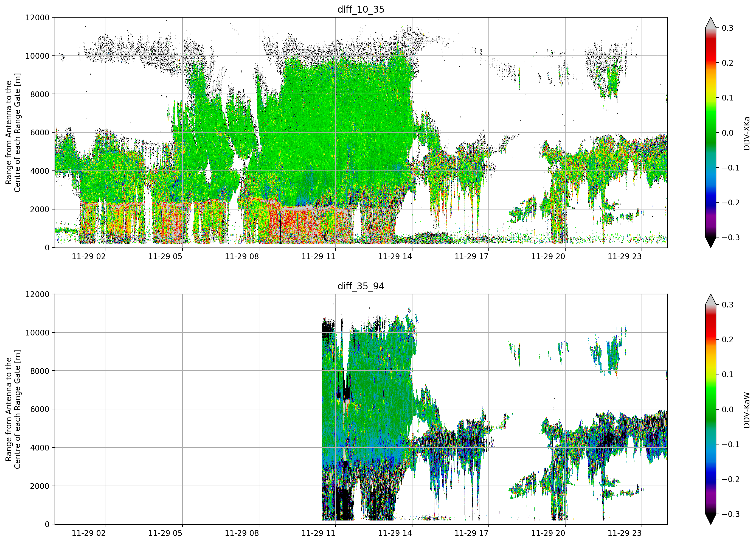756x543 pixels.
Task: Click the green region of bottom colorbar
Action: pyautogui.click(x=711, y=404)
